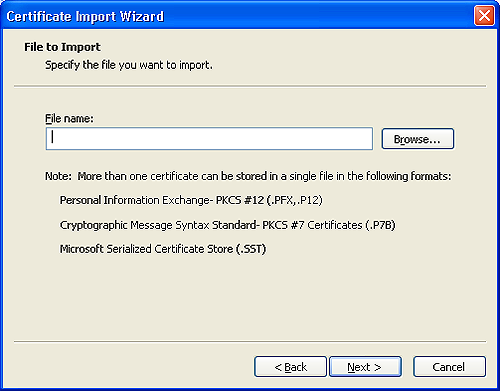
Task: Click the (.P7B) extension text
Action: tap(380, 225)
